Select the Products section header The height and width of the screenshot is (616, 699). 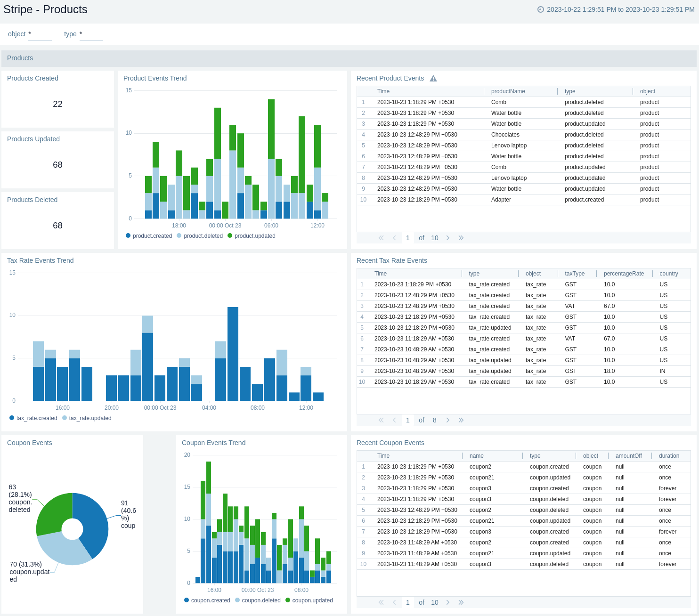[x=20, y=58]
